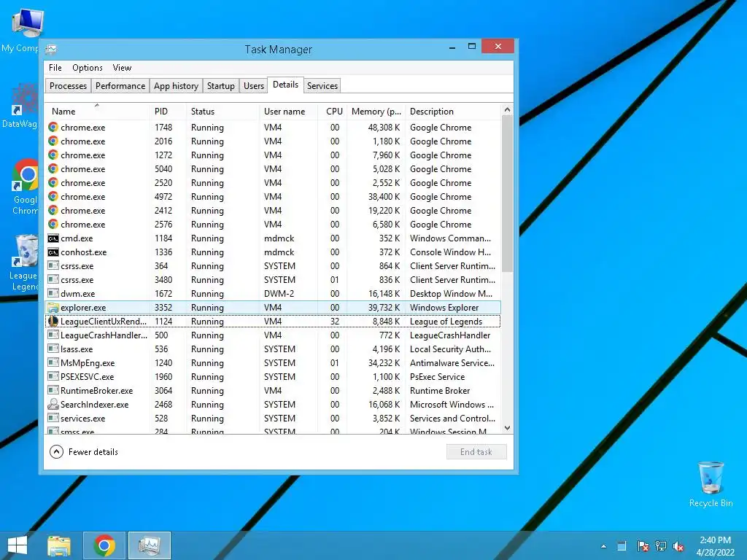Click the services.exe process icon
The height and width of the screenshot is (560, 747).
(x=53, y=418)
